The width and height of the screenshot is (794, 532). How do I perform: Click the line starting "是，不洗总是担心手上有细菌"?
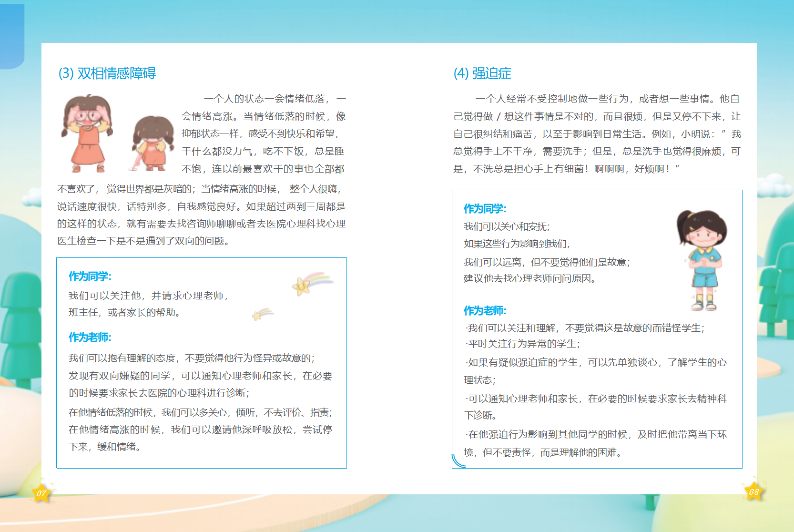567,169
